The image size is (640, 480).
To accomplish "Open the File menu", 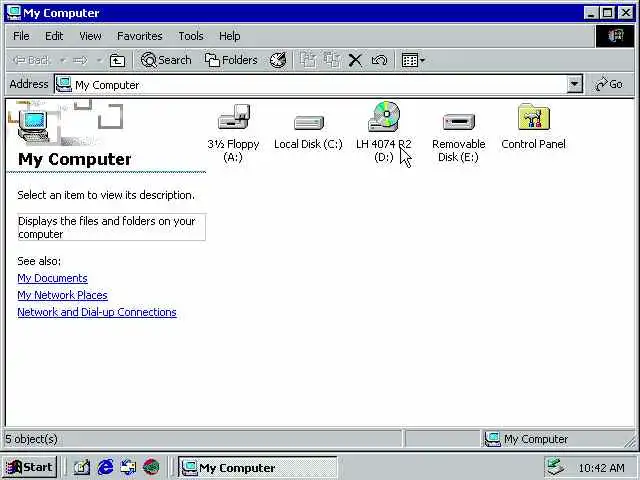I will (x=21, y=36).
